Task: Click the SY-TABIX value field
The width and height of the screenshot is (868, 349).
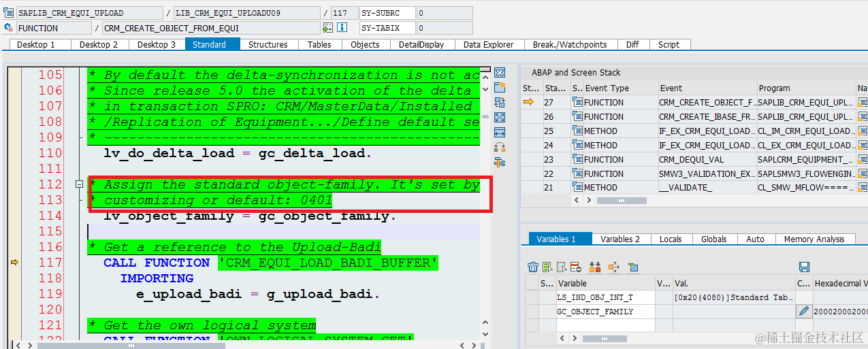Action: click(444, 28)
